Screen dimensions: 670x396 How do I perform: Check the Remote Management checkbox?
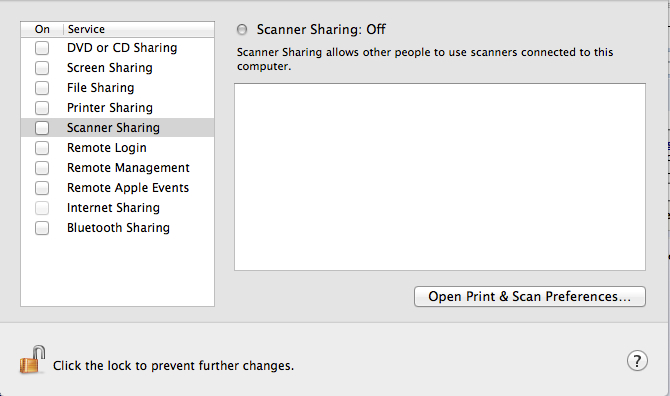[x=42, y=168]
